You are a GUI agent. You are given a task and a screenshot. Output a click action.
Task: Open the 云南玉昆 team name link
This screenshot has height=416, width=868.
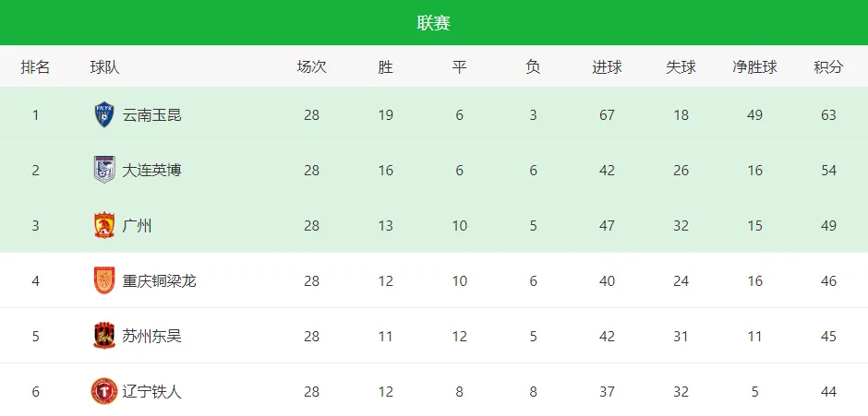[151, 115]
